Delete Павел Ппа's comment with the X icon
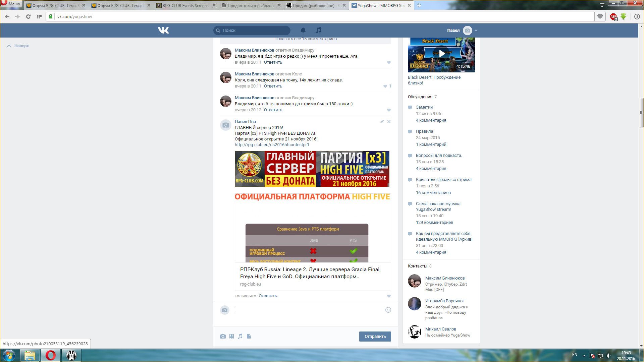The image size is (644, 362). coord(389,121)
